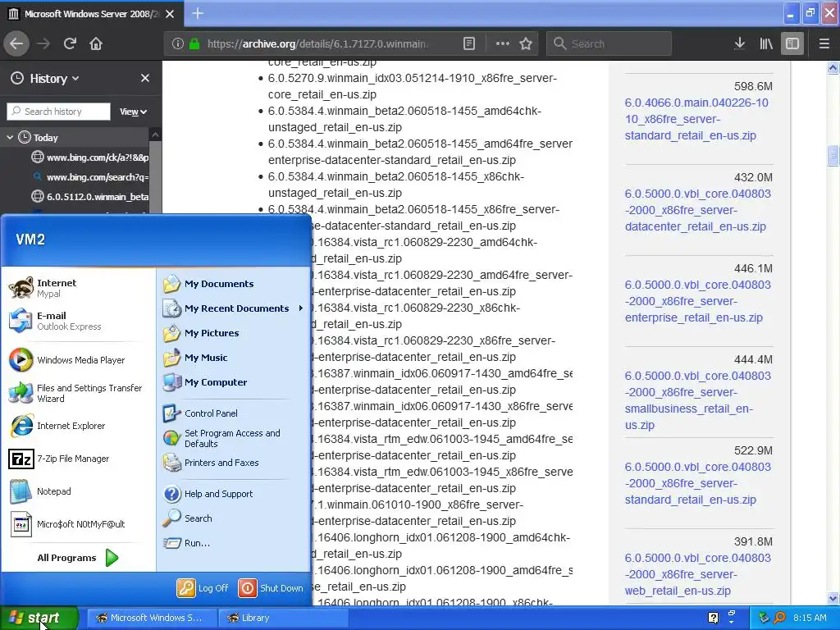Open 6.0.5000.0.vbl_core server-standard zip link

coord(697,483)
